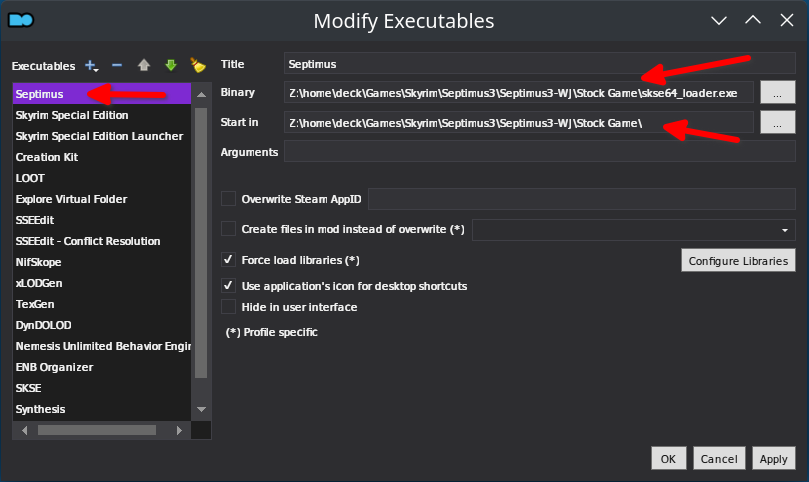Select Explore Virtual Folder entry
Image resolution: width=809 pixels, height=482 pixels.
pos(102,199)
